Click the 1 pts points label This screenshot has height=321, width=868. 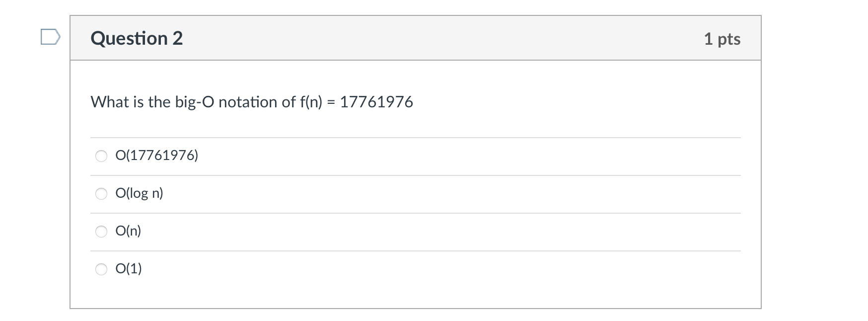click(722, 39)
